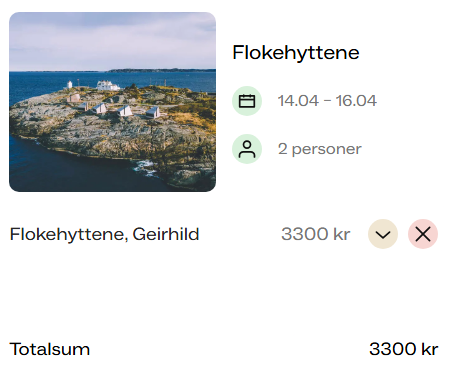Click the Totalsum label
This screenshot has width=454, height=372.
(50, 349)
